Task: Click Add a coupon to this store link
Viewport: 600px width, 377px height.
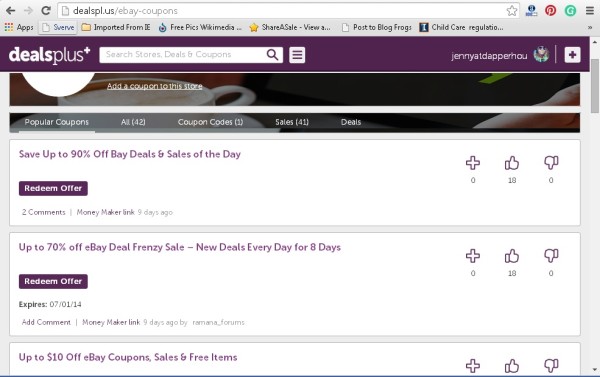Action: pyautogui.click(x=155, y=86)
